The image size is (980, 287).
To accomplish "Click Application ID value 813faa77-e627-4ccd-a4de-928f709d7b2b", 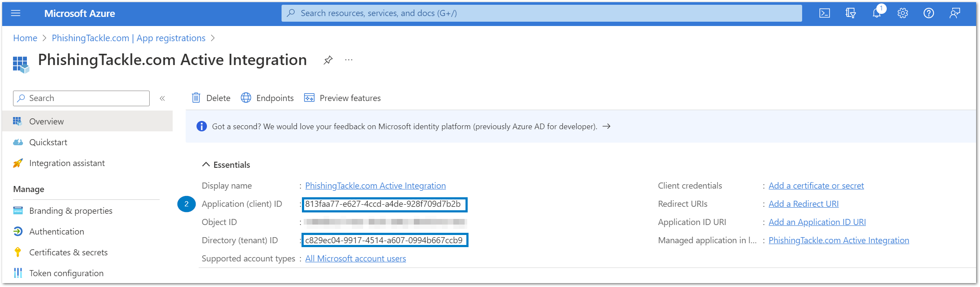I will 383,204.
